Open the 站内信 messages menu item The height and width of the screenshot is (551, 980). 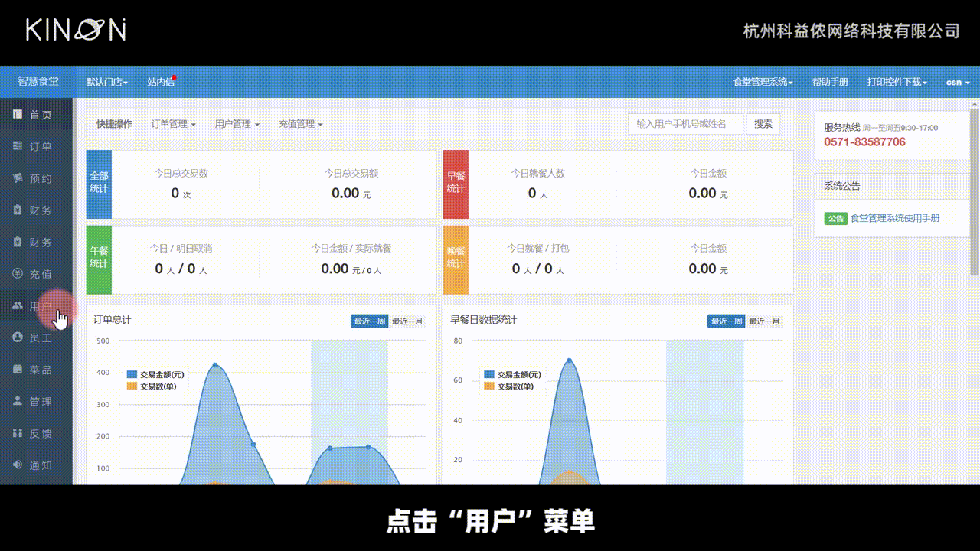click(x=161, y=82)
